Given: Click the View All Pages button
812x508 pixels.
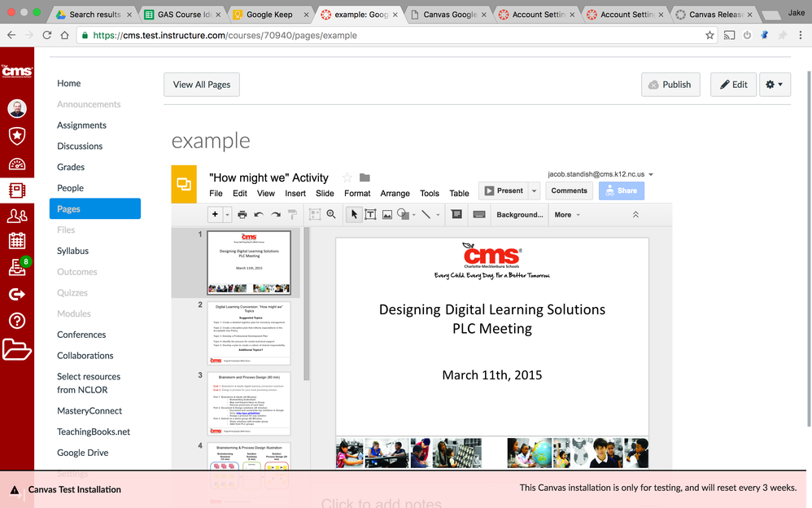Looking at the screenshot, I should coord(202,85).
